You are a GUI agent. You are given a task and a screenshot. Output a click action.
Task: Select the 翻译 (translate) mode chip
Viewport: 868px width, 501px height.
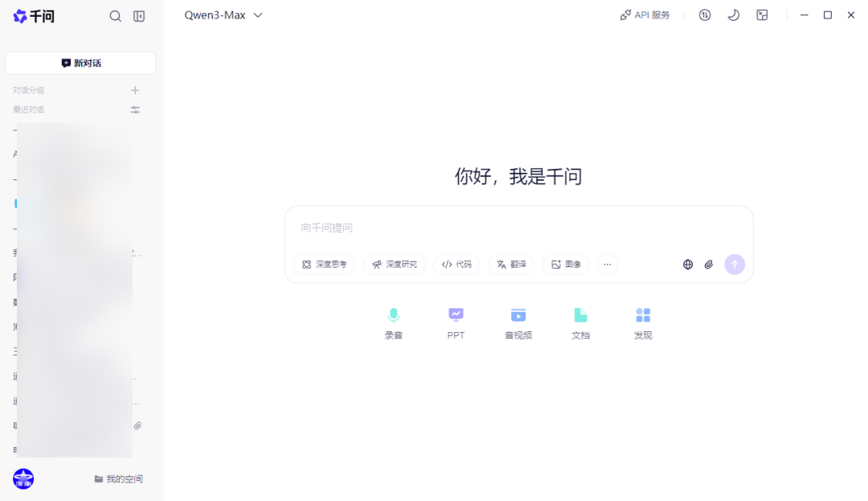point(511,264)
